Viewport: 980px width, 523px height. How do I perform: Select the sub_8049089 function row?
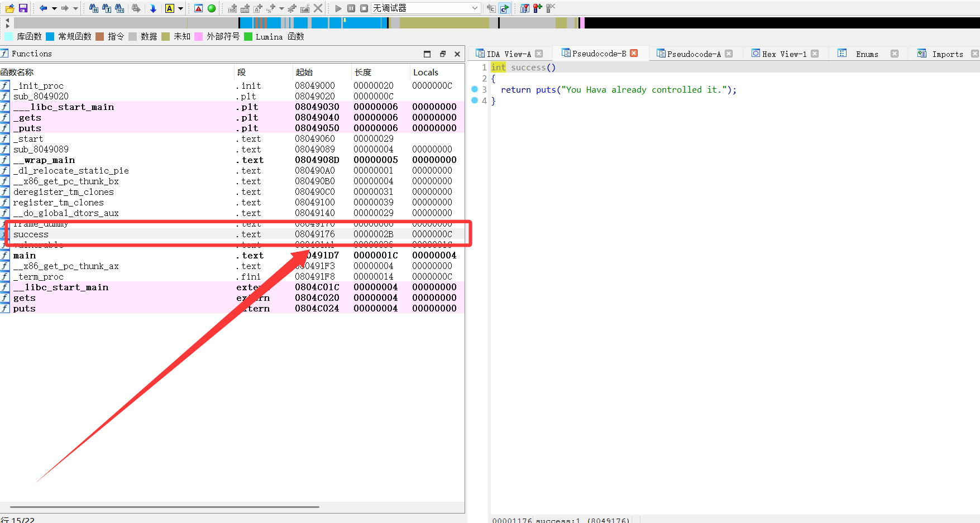coord(232,149)
